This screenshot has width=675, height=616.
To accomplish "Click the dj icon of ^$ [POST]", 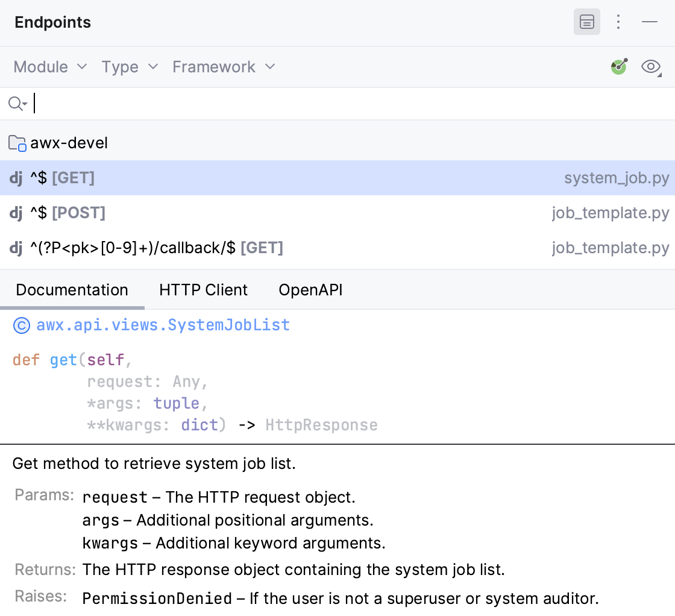I will 16,213.
